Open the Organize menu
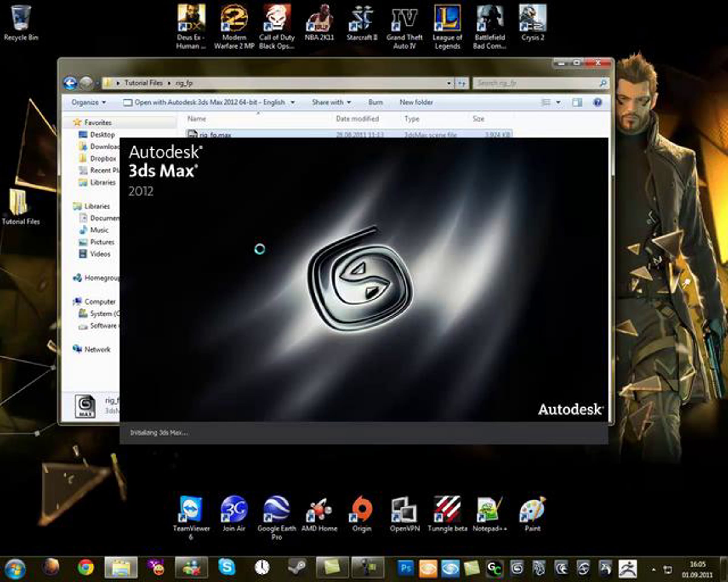This screenshot has width=728, height=582. [x=89, y=102]
